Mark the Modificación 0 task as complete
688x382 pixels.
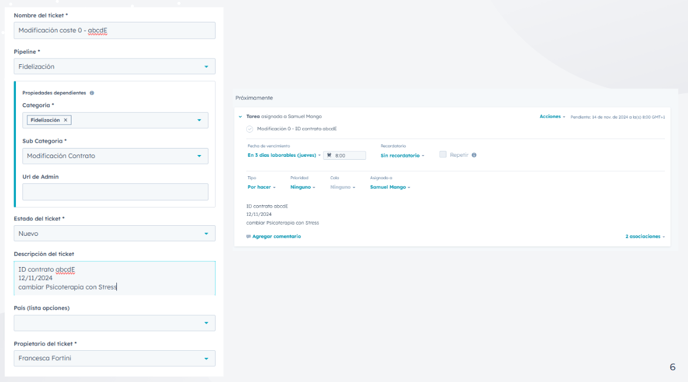pos(250,129)
